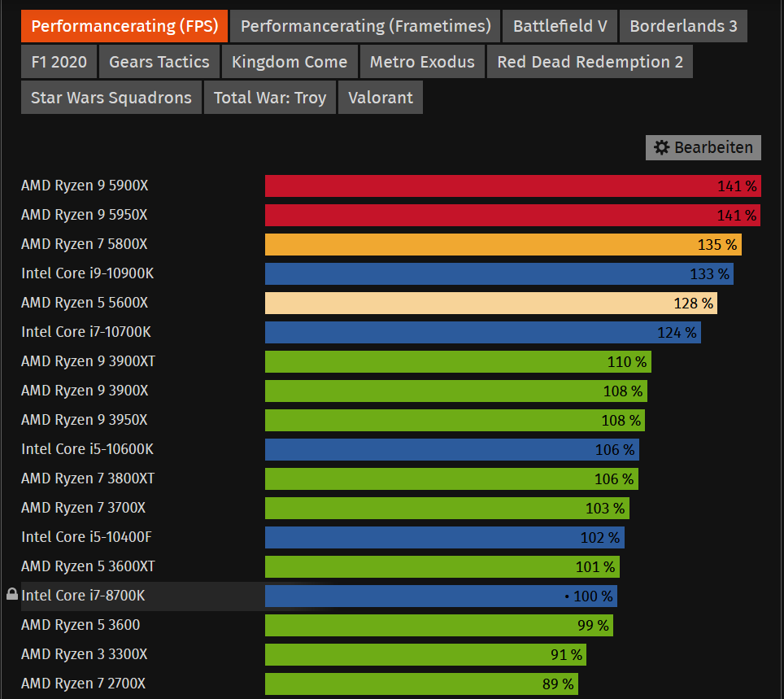Click the green 103 % bar

pyautogui.click(x=447, y=508)
